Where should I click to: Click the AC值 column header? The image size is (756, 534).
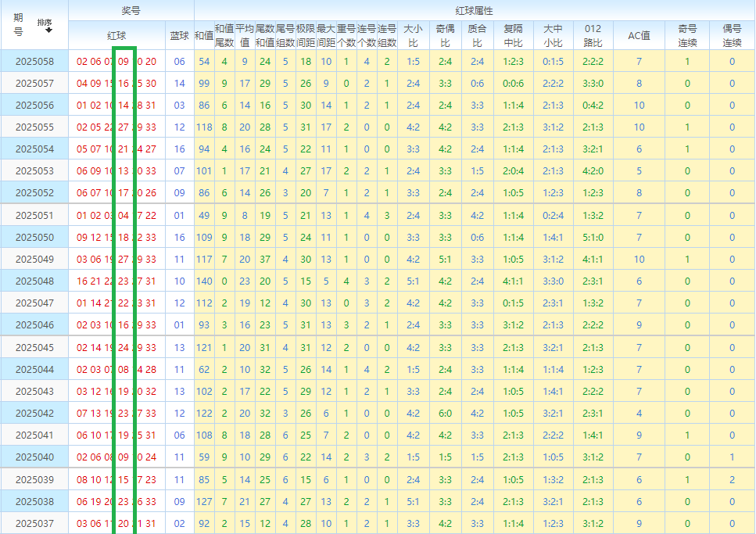(639, 35)
